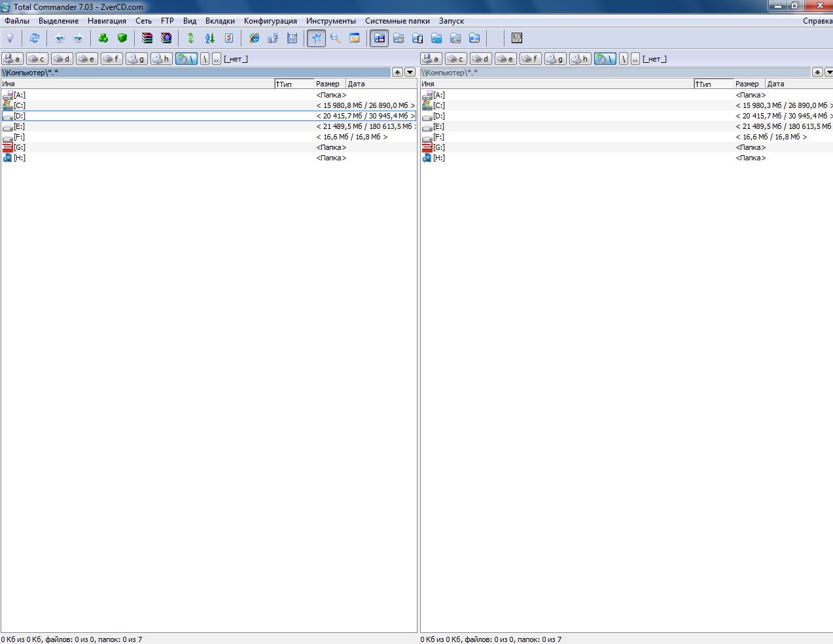Click the window icon right of the magnifier
The height and width of the screenshot is (644, 833).
(355, 38)
